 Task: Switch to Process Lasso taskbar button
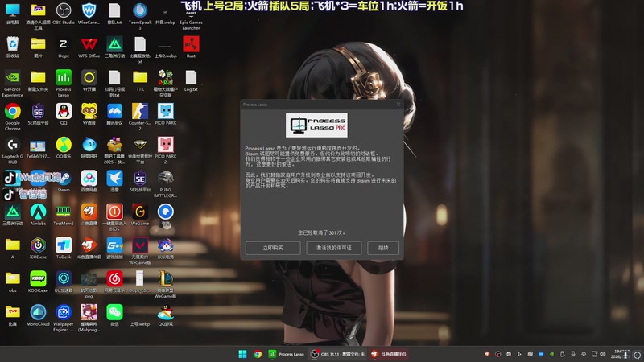(x=286, y=354)
